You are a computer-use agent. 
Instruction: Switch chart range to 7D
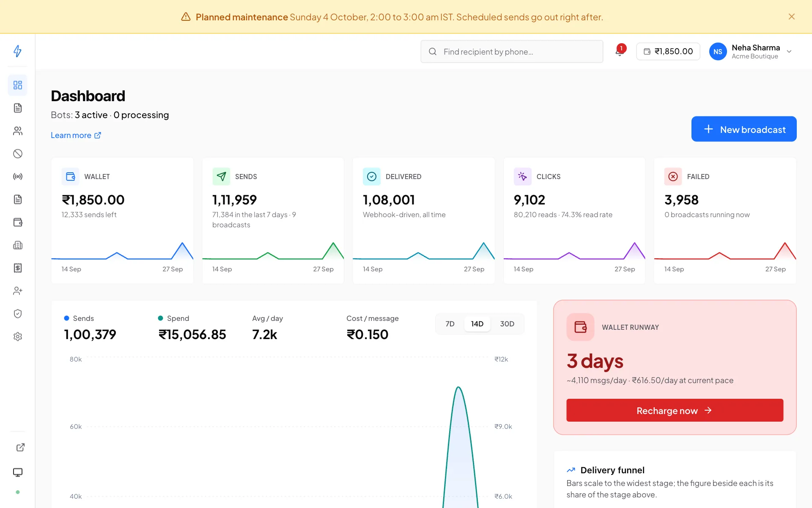click(x=450, y=324)
